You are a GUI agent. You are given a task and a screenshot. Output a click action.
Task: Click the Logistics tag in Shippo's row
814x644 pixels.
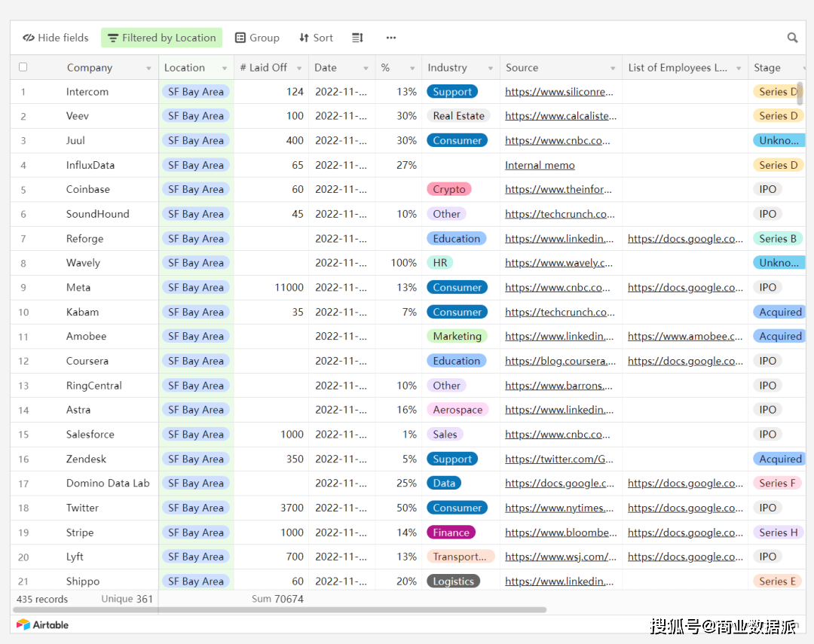pyautogui.click(x=453, y=581)
